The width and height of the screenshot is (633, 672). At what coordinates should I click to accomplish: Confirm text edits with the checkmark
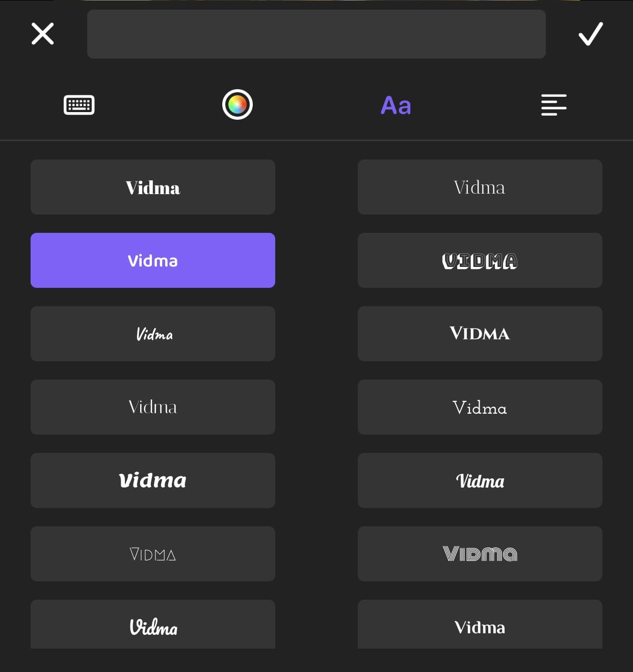(591, 34)
